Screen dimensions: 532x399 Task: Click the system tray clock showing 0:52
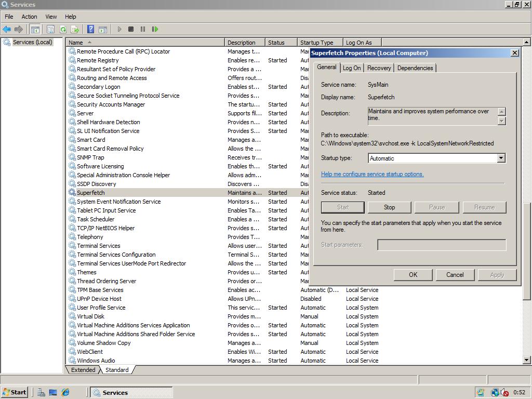tap(519, 393)
